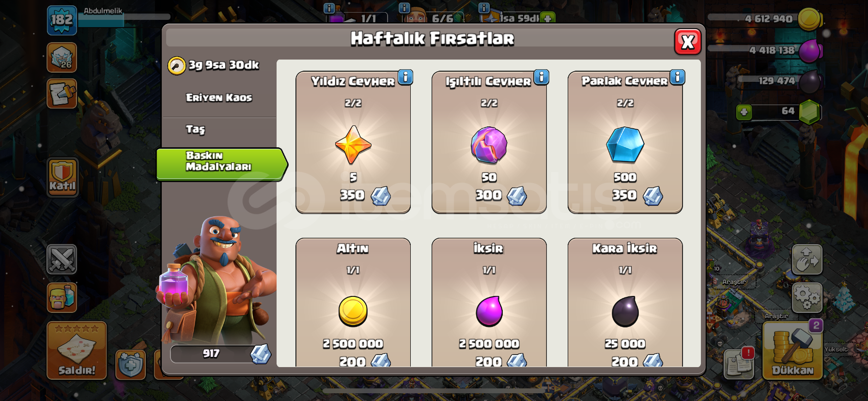Open info for Yıldız Cevher offer
The width and height of the screenshot is (868, 401).
pos(405,77)
